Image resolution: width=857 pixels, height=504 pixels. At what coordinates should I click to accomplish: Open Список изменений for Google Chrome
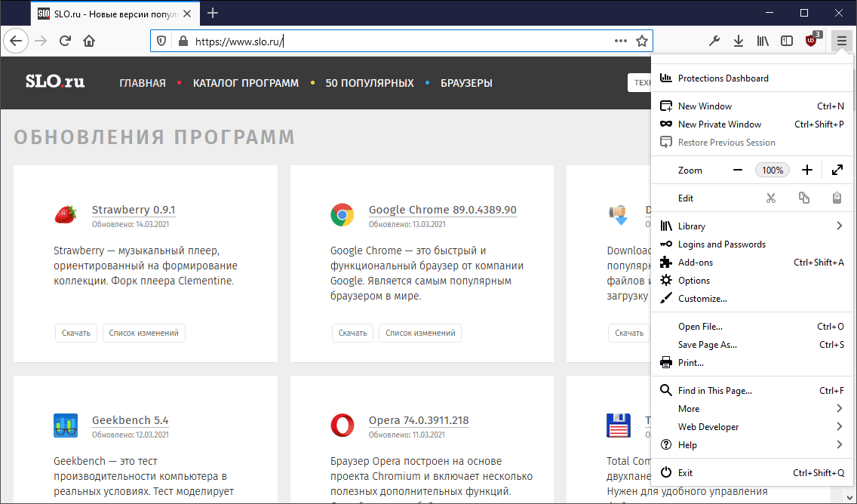[420, 333]
